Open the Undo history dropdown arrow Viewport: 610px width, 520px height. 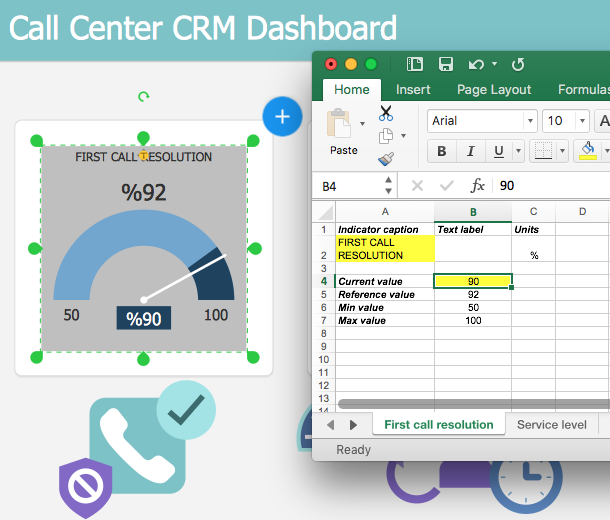494,63
